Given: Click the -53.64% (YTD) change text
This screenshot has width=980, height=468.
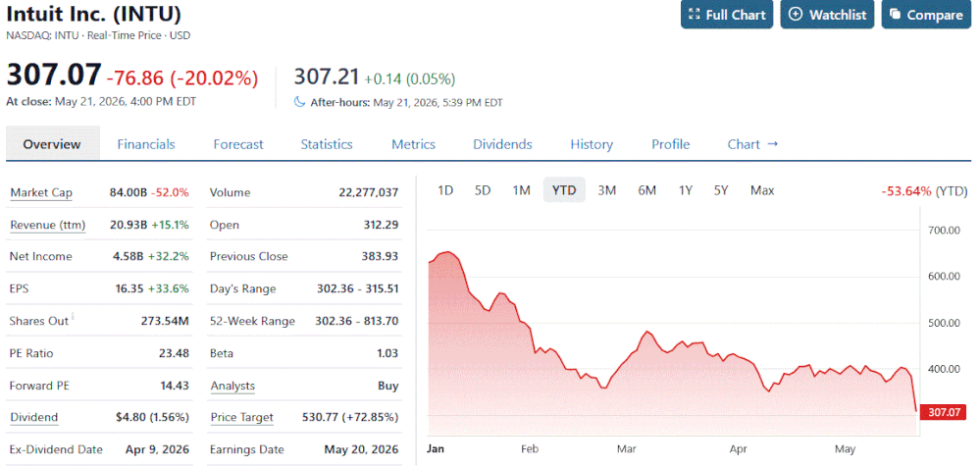Looking at the screenshot, I should click(924, 191).
